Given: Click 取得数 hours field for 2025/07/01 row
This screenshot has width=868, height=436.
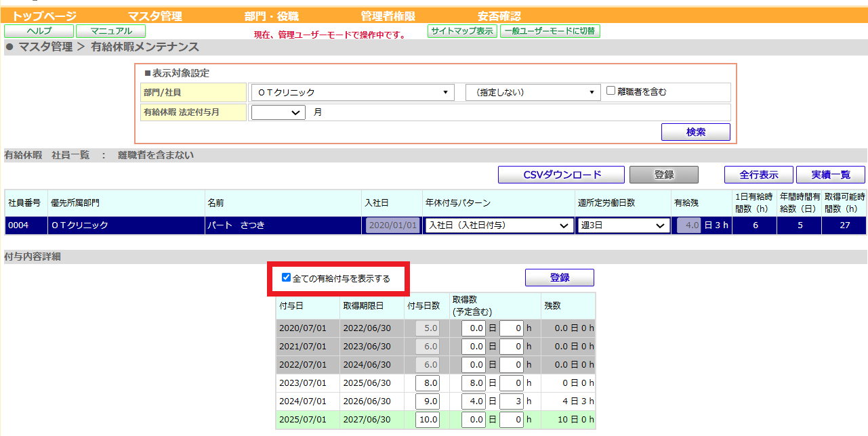Looking at the screenshot, I should pyautogui.click(x=512, y=420).
